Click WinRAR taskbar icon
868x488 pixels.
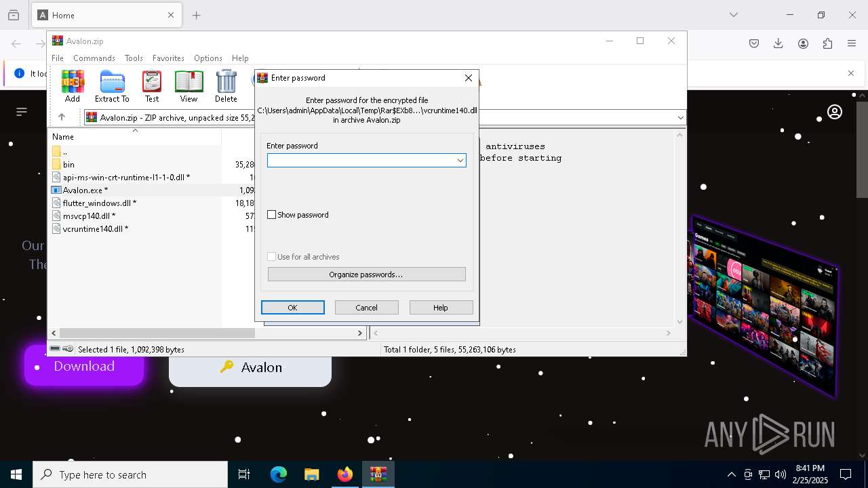pyautogui.click(x=378, y=474)
